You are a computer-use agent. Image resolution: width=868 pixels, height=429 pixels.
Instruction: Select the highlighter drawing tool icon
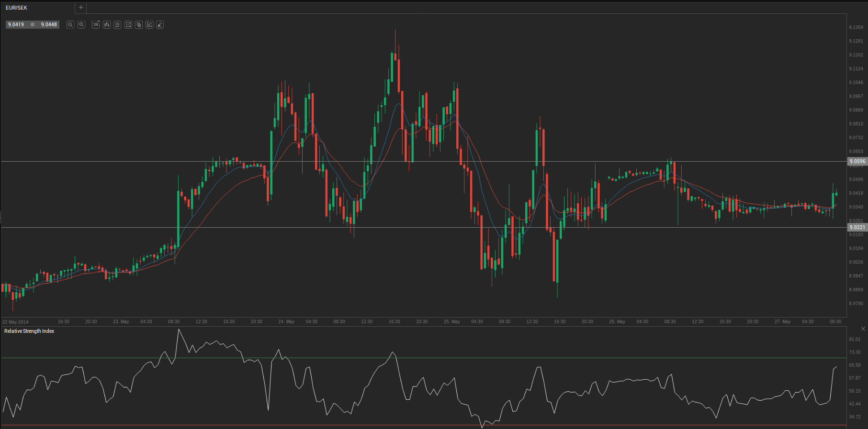coord(160,24)
